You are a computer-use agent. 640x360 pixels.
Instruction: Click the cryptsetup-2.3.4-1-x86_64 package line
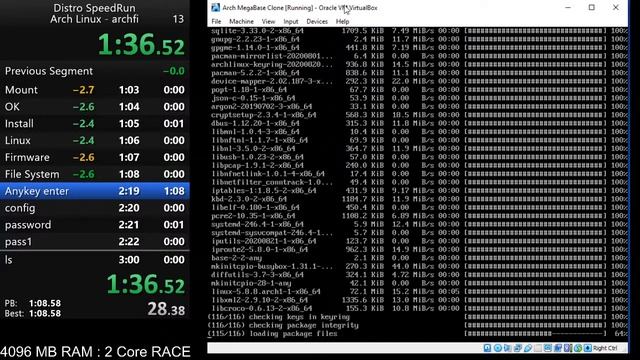click(x=419, y=115)
